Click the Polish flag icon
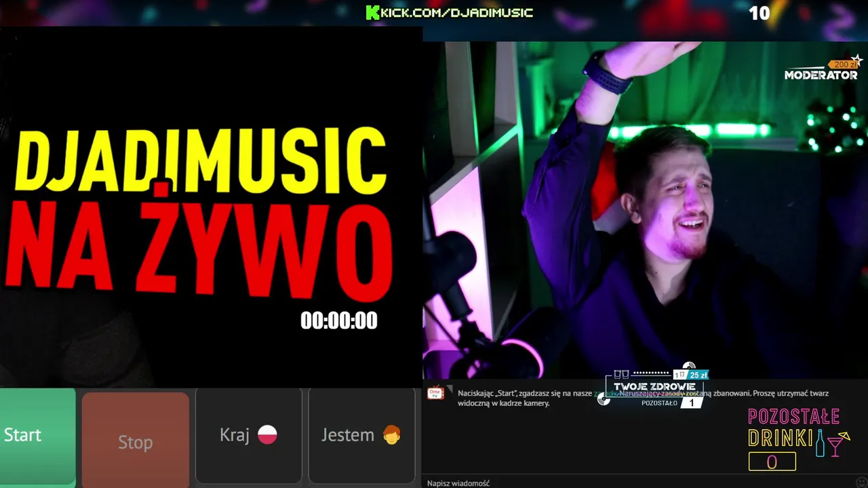Screen dimensions: 868x488 click(267, 434)
